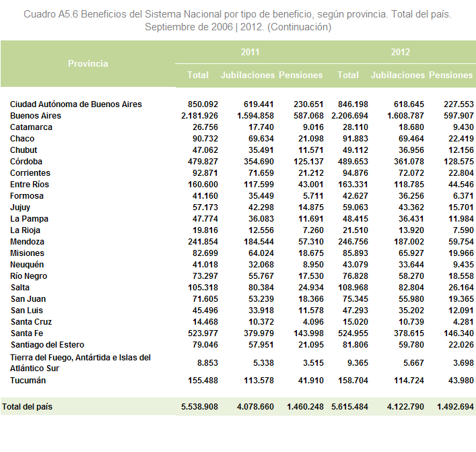Viewport: 476px width, 452px height.
Task: Select the 'Salta' province label
Action: (x=20, y=288)
